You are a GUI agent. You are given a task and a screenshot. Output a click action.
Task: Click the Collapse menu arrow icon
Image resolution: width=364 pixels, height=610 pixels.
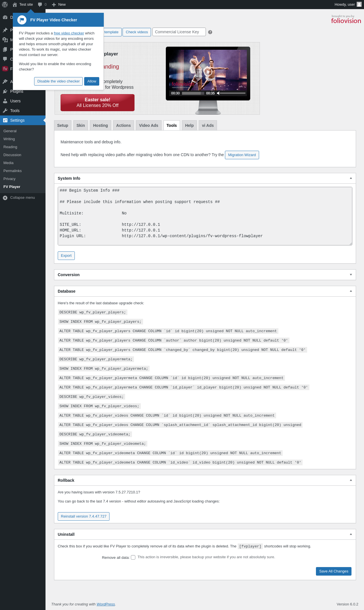5,198
